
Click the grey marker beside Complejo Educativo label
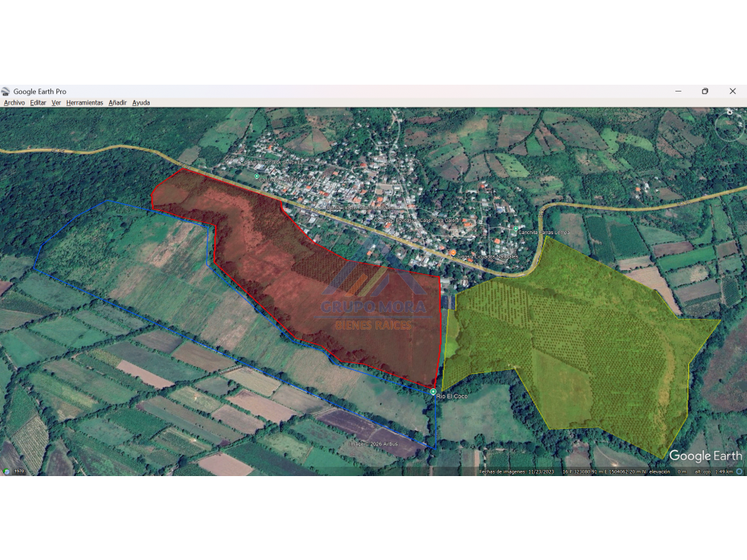pyautogui.click(x=371, y=217)
